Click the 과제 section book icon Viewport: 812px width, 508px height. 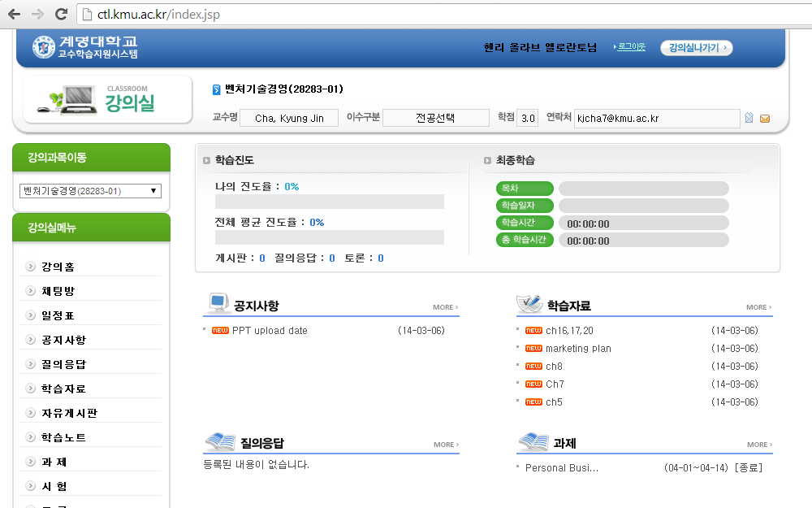[533, 441]
